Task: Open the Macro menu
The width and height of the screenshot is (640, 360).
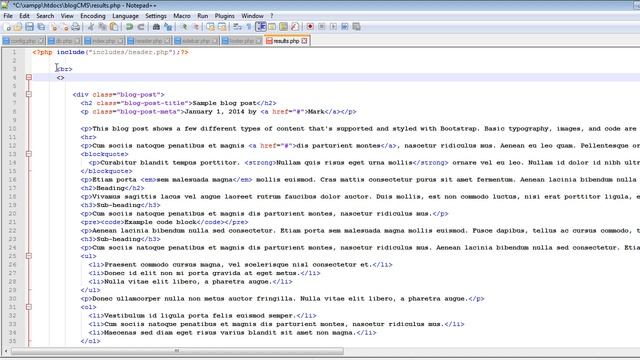Action: 182,16
